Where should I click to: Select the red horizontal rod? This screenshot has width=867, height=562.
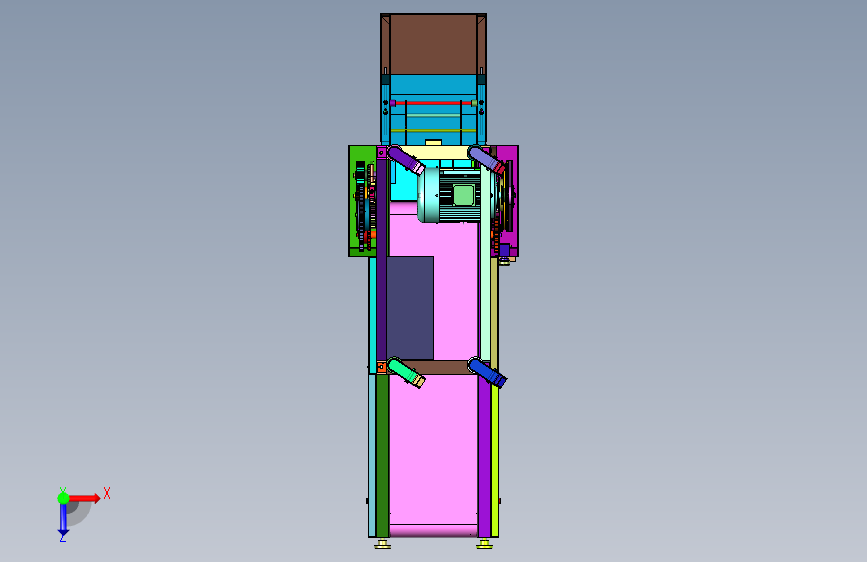[434, 103]
